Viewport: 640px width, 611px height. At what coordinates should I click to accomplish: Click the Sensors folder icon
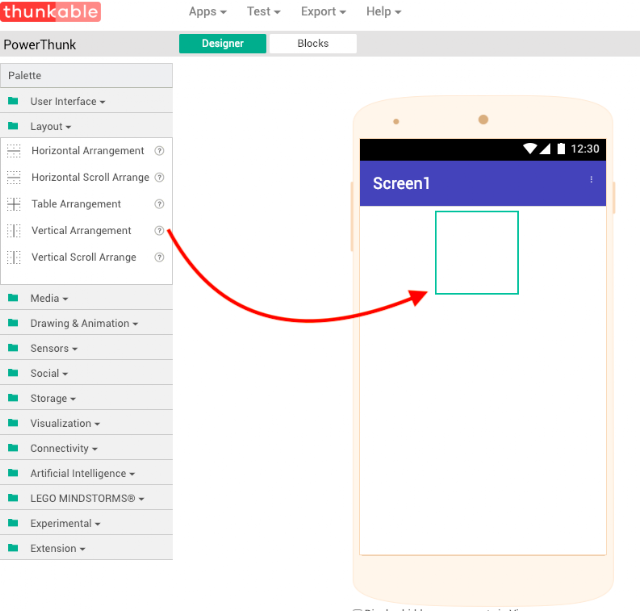(x=13, y=347)
